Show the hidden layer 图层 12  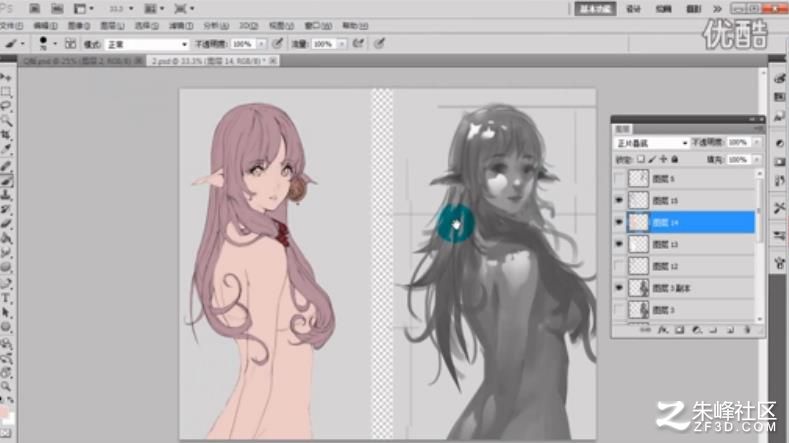point(619,266)
